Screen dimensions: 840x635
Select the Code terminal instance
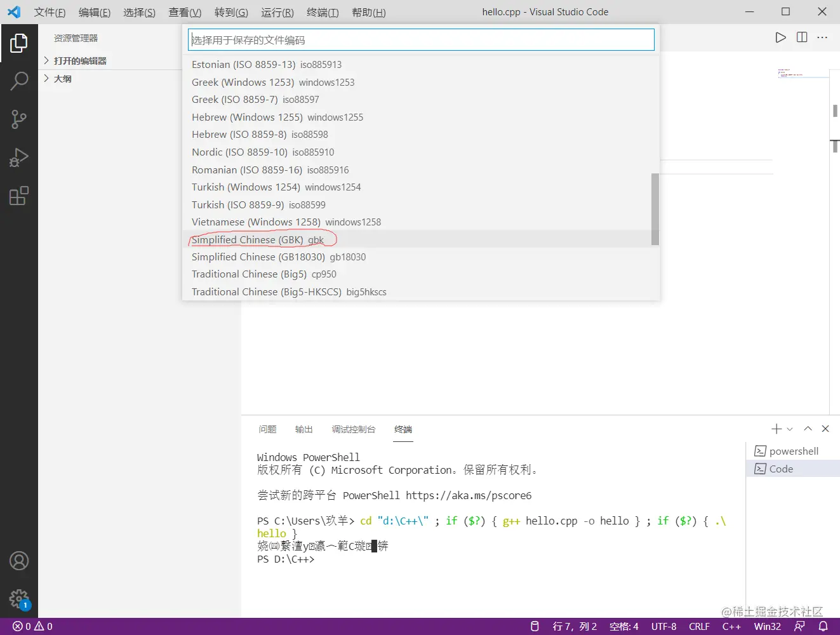793,469
